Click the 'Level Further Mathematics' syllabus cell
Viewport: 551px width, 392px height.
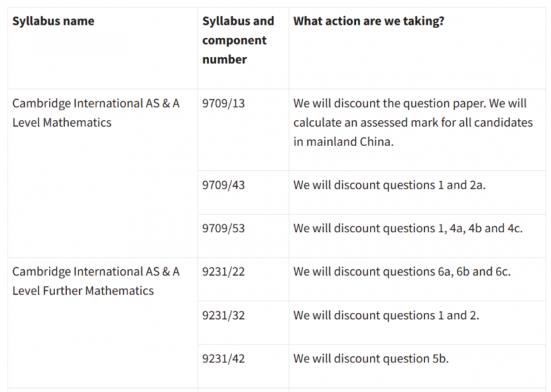[x=83, y=291]
